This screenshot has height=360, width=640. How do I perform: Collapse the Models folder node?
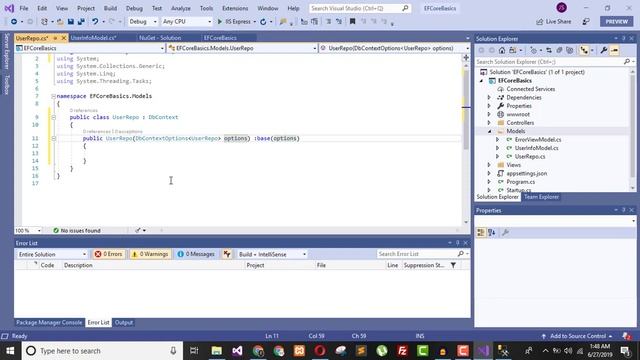489,131
